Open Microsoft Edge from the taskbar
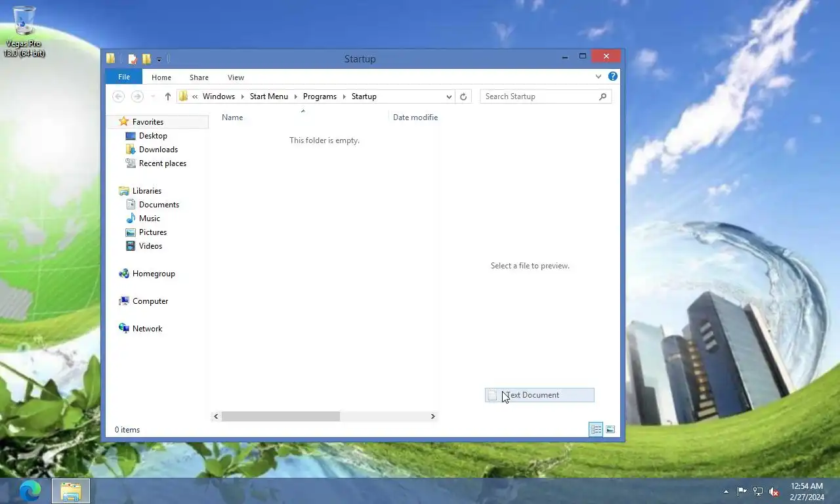 pyautogui.click(x=30, y=491)
